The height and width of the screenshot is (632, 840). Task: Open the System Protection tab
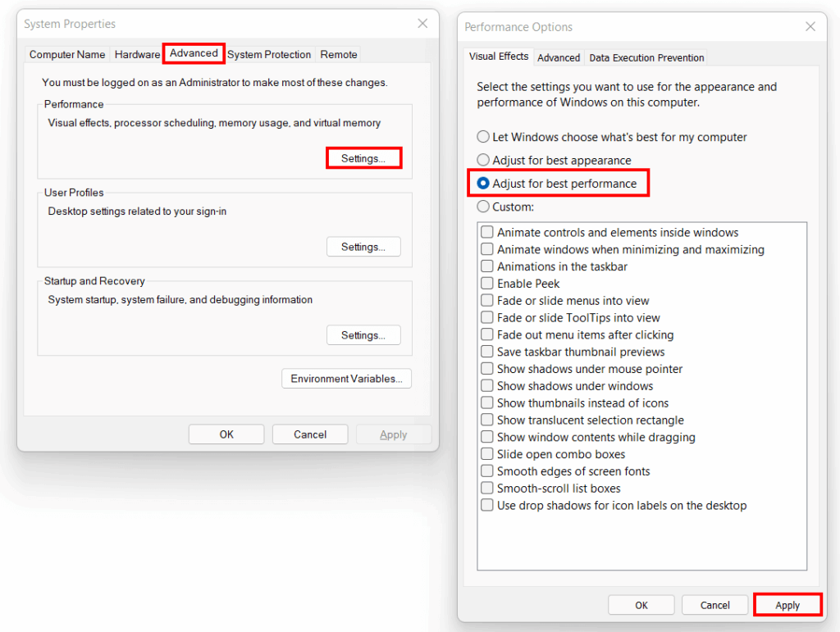(269, 54)
